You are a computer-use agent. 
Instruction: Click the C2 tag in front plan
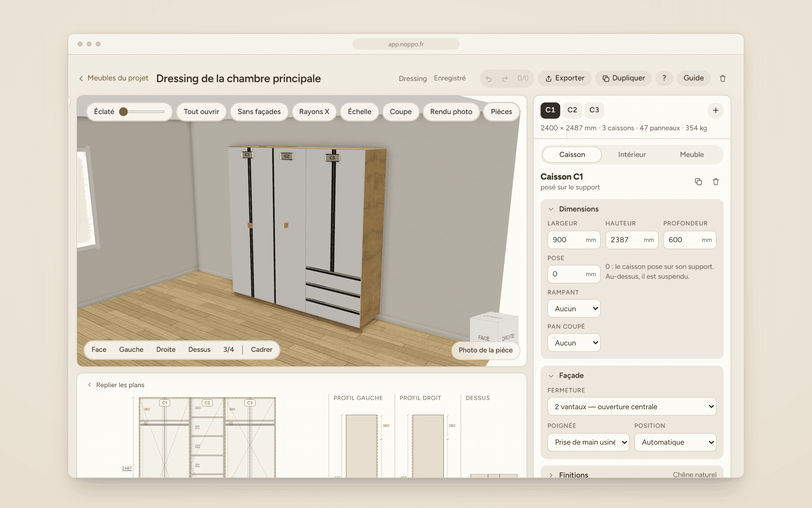tap(207, 402)
